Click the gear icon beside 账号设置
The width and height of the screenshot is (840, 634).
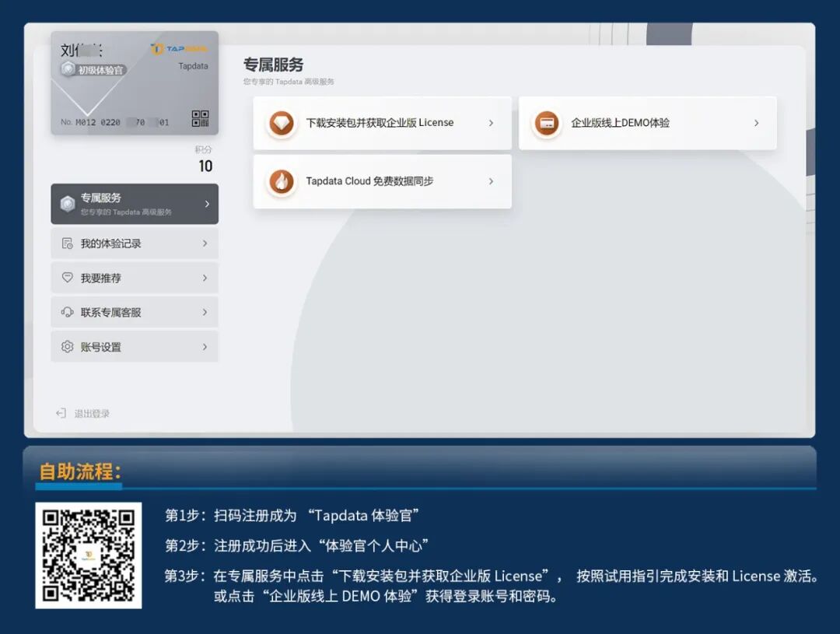68,346
